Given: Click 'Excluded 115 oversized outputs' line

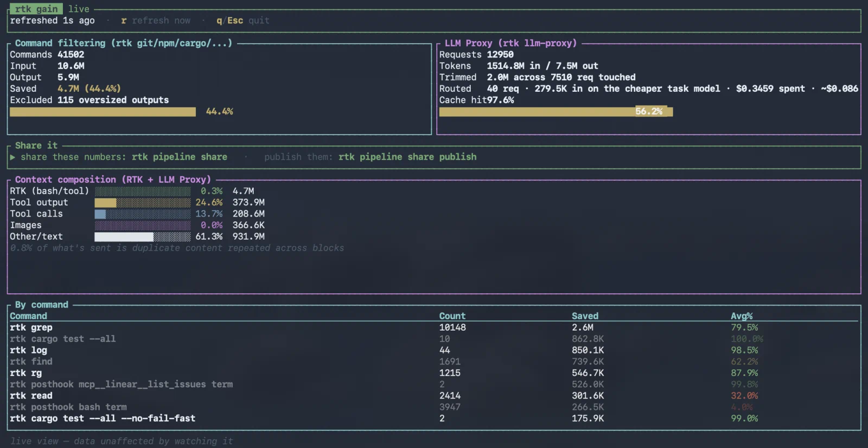Looking at the screenshot, I should (x=90, y=100).
